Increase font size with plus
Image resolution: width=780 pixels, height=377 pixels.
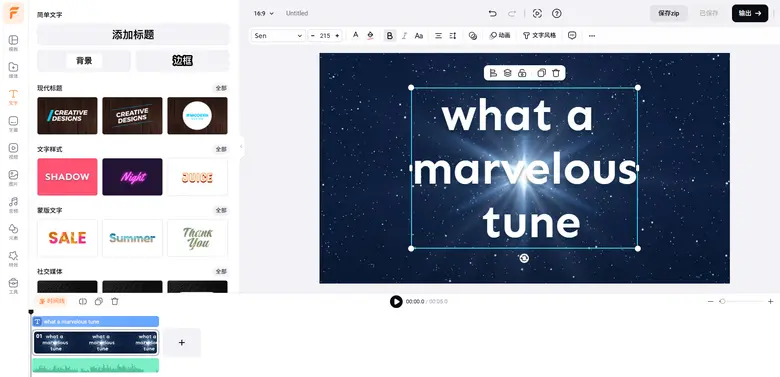click(x=337, y=36)
